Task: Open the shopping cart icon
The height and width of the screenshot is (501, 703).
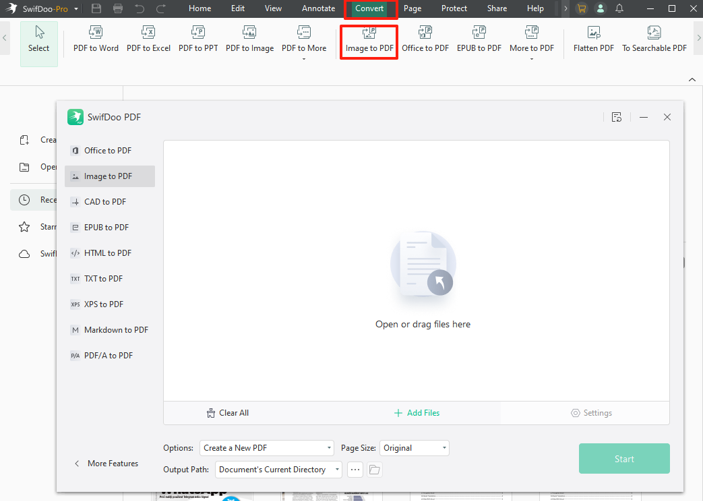Action: click(x=581, y=9)
